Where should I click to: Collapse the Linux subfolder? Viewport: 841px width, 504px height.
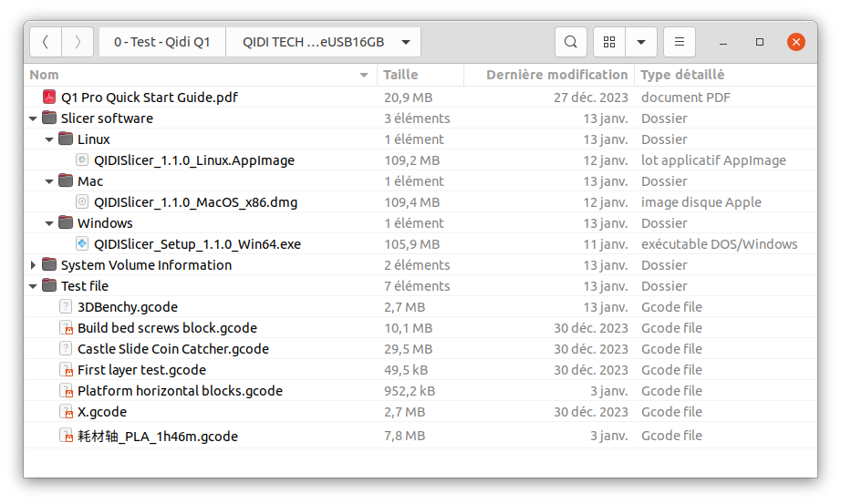[50, 139]
